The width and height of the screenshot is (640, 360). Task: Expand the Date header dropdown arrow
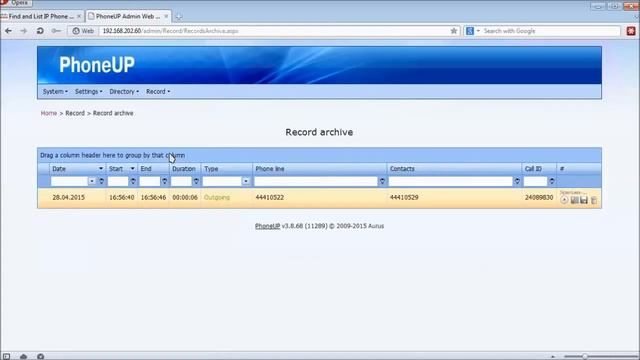pyautogui.click(x=101, y=169)
